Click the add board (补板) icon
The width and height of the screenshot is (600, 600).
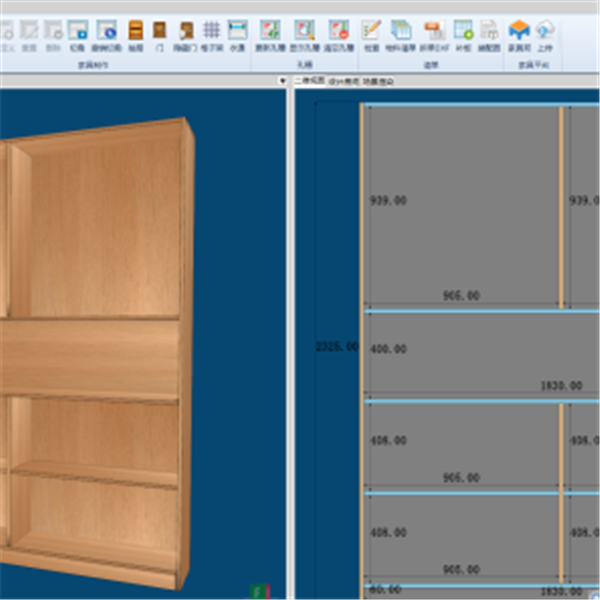(463, 32)
